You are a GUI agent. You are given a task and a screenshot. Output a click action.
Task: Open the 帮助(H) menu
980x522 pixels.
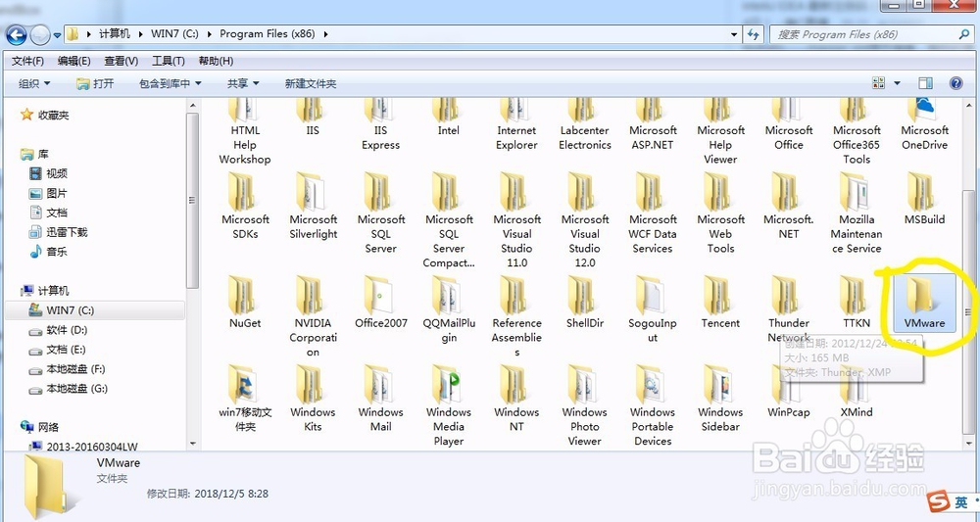coord(216,61)
